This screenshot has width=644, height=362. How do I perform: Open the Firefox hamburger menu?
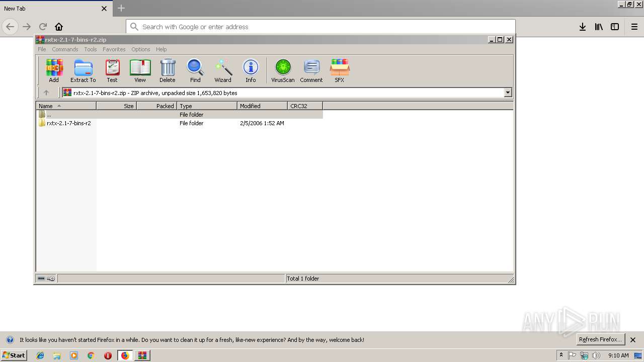coord(634,27)
